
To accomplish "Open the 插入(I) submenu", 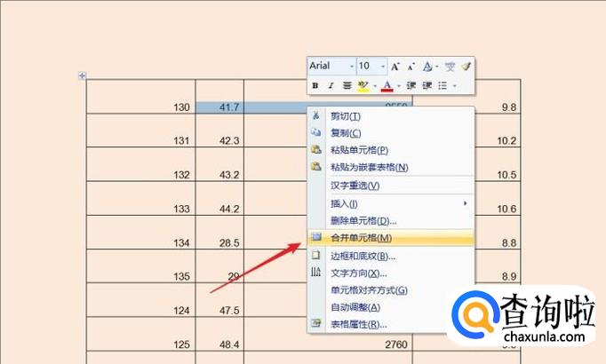I will tap(391, 203).
